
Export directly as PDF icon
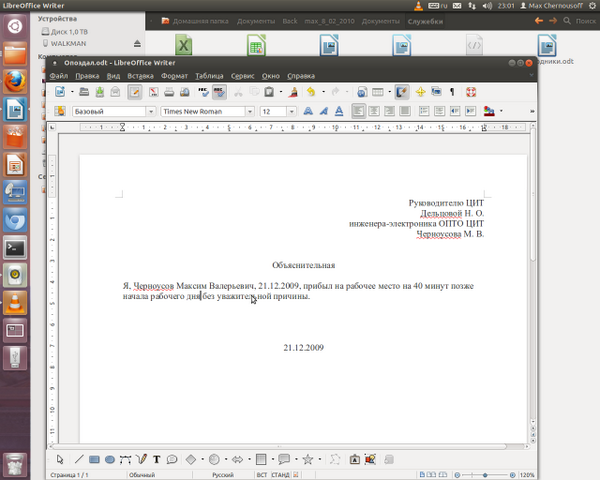tap(153, 92)
